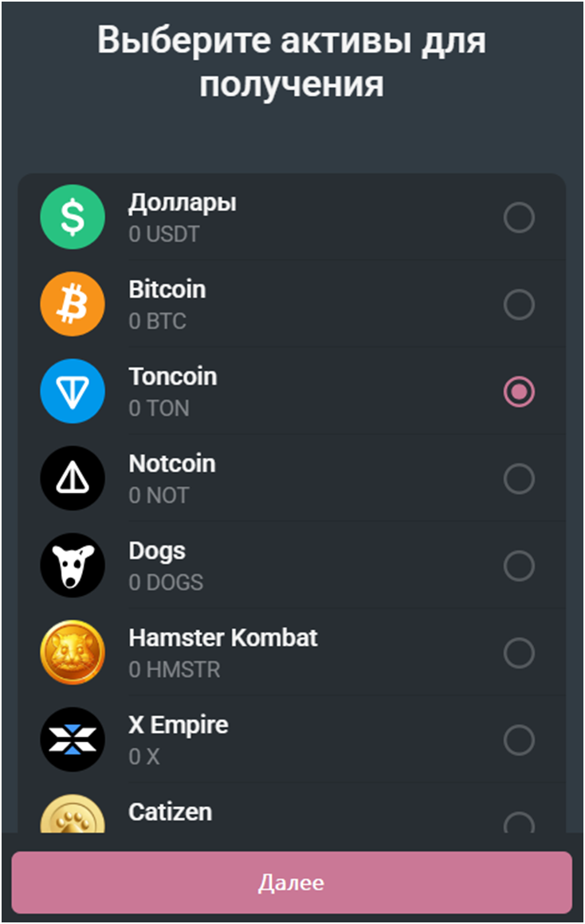The width and height of the screenshot is (585, 924).
Task: Click the golden Hamster Kombat icon
Action: click(x=73, y=652)
